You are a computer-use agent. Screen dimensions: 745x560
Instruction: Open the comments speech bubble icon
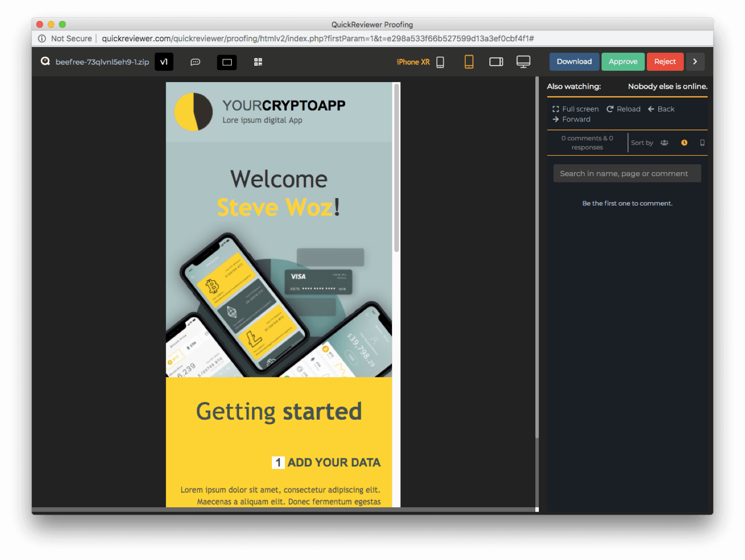(x=195, y=62)
